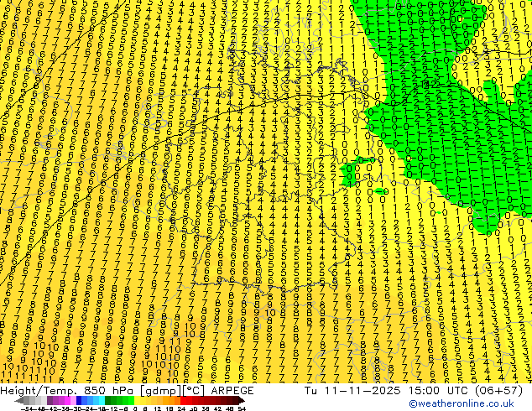Click the "15:00 UTC" time label
Viewport: 532px width, 411px height.
pos(438,391)
